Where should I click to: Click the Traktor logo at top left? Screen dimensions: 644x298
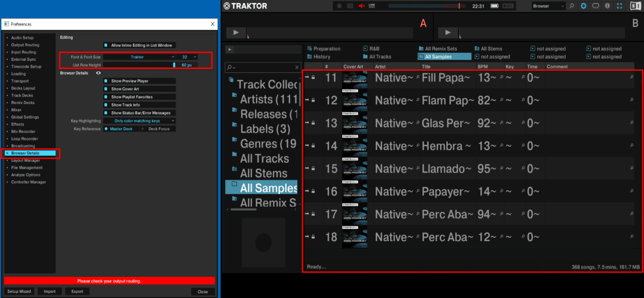click(x=245, y=6)
